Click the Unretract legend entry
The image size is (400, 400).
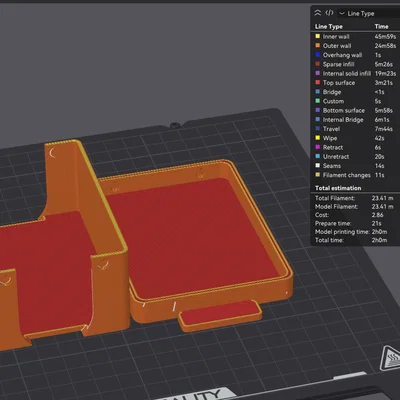pyautogui.click(x=355, y=156)
